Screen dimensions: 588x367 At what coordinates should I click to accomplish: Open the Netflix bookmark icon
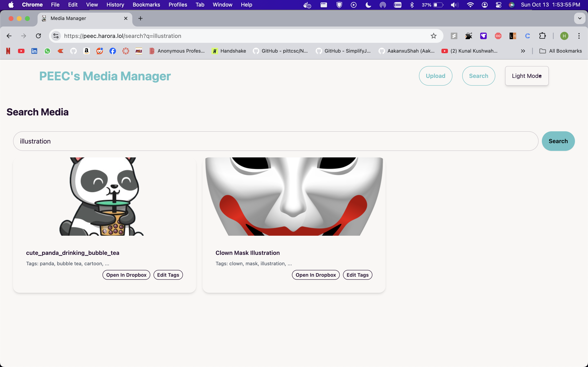[8, 51]
